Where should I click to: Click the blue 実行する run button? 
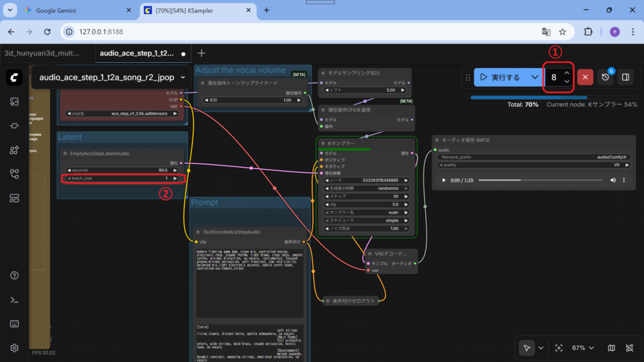pyautogui.click(x=501, y=77)
